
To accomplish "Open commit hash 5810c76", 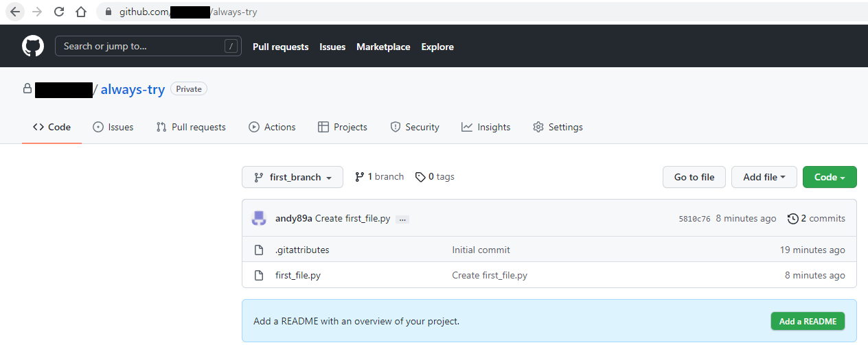I will 694,219.
